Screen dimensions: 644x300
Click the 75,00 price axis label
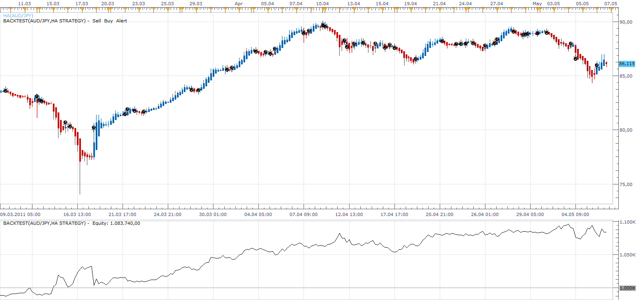626,184
